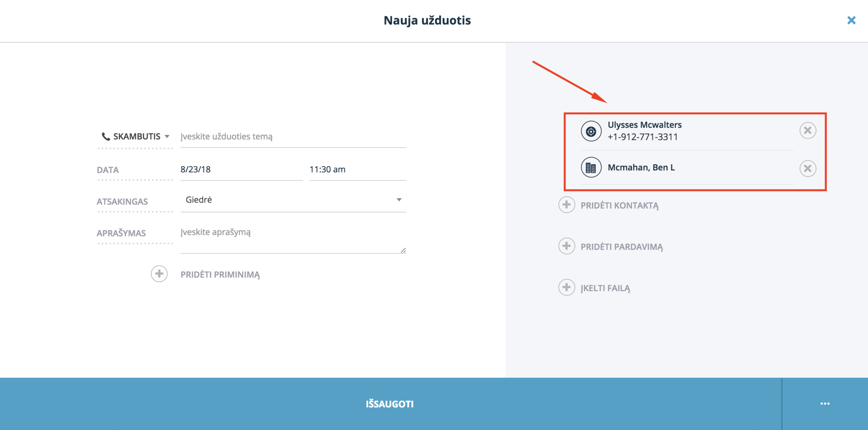Image resolution: width=868 pixels, height=430 pixels.
Task: Click the ATSAKINGAS field label
Action: coord(122,202)
